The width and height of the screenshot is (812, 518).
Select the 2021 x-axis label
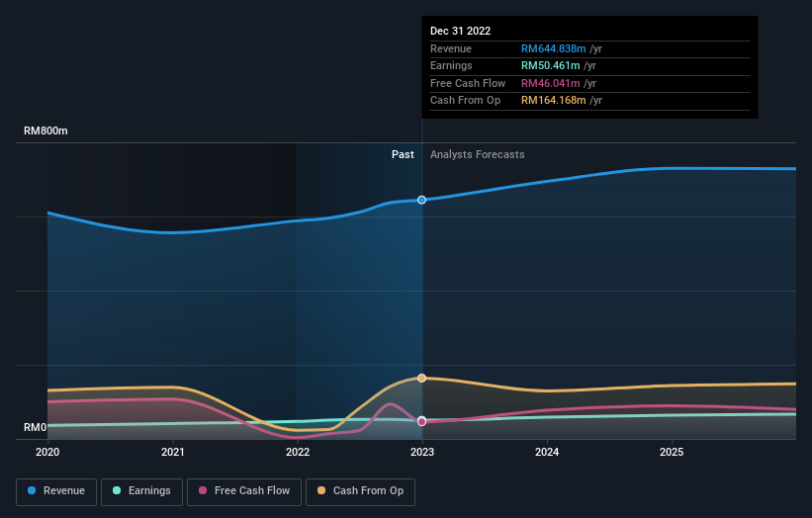pyautogui.click(x=172, y=452)
